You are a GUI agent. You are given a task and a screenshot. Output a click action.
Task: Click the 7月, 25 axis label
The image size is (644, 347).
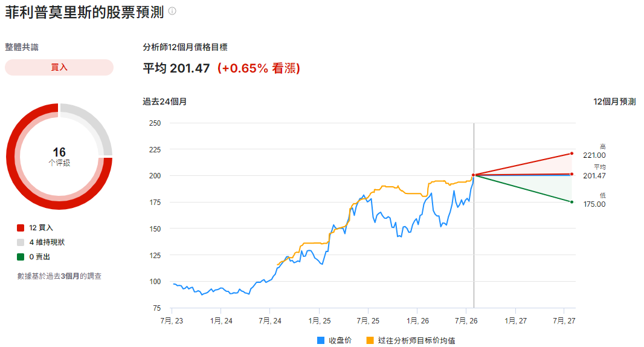368,320
